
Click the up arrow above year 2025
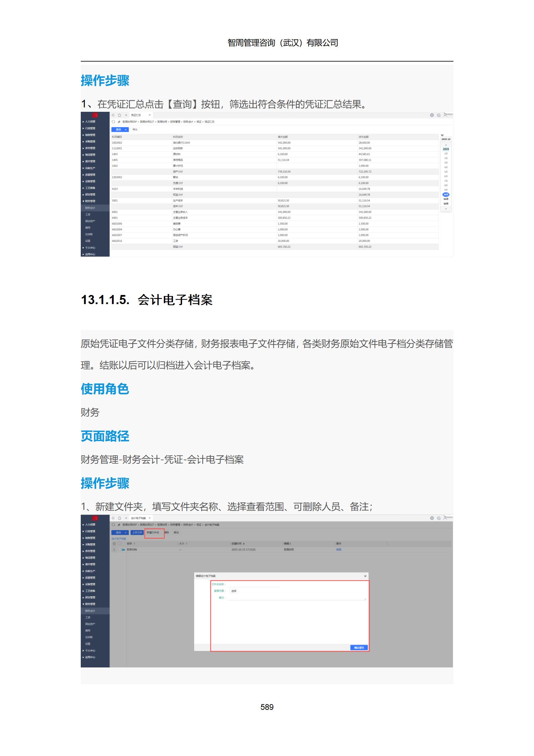pyautogui.click(x=446, y=145)
